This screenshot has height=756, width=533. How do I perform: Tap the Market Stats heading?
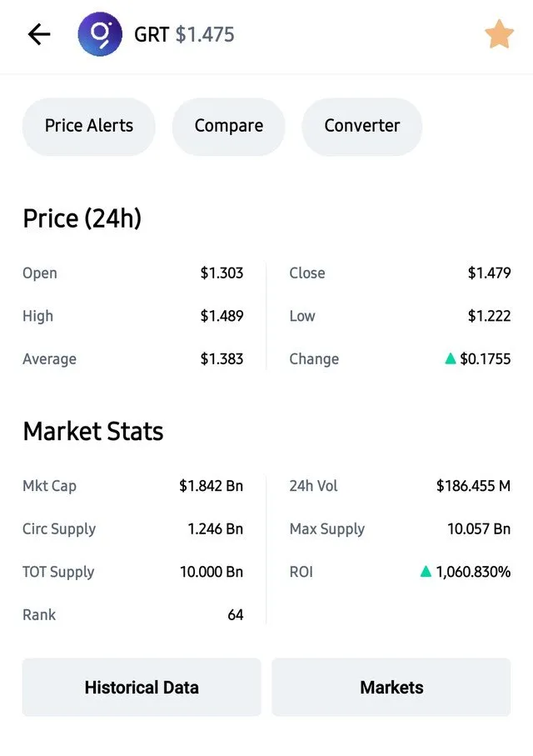point(93,431)
